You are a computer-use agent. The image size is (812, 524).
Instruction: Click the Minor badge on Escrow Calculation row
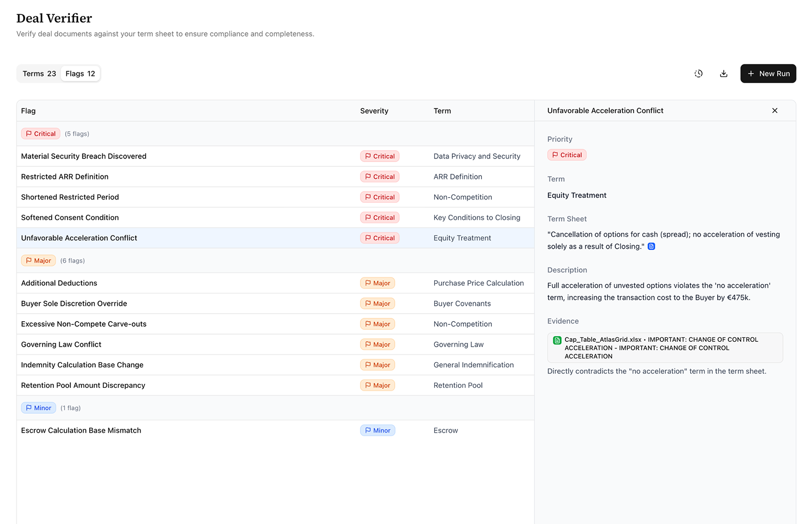click(x=377, y=430)
